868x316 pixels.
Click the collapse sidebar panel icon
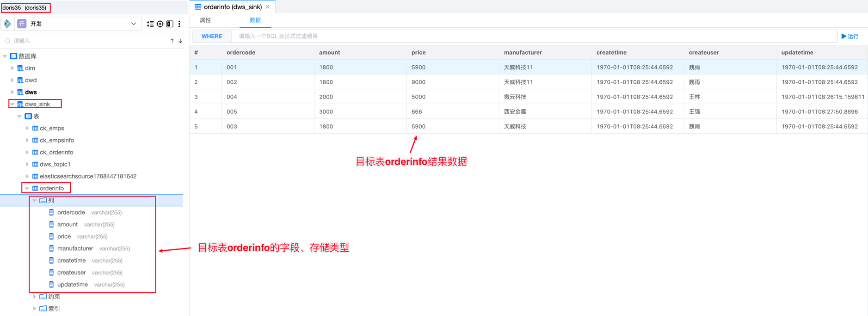(x=170, y=24)
